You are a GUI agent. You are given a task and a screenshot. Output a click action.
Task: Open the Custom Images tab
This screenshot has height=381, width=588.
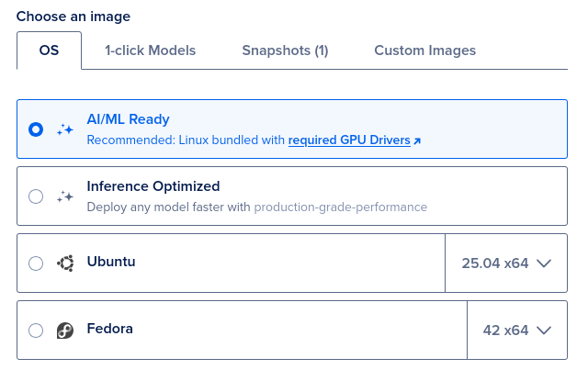424,50
